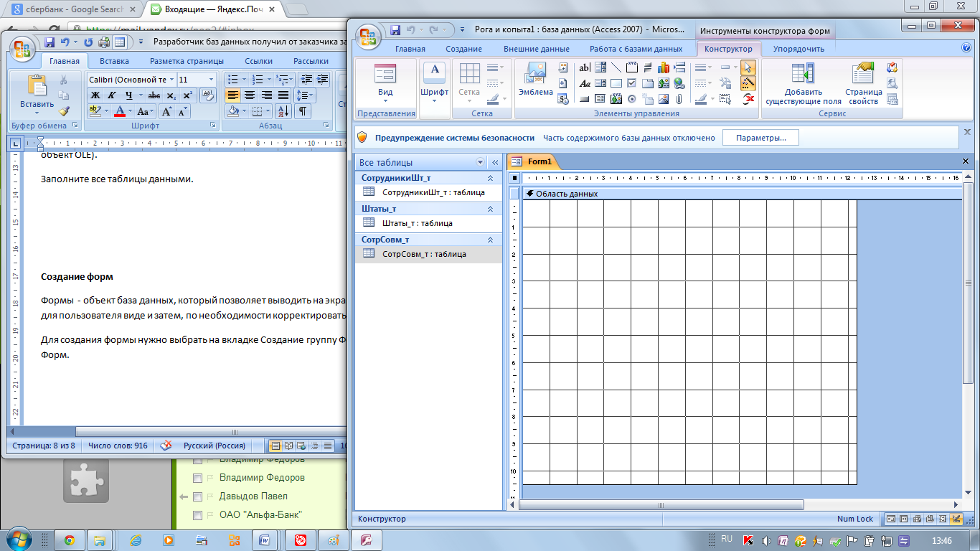Click the Format Painter brush in Word
This screenshot has height=551, width=980.
pyautogui.click(x=64, y=111)
